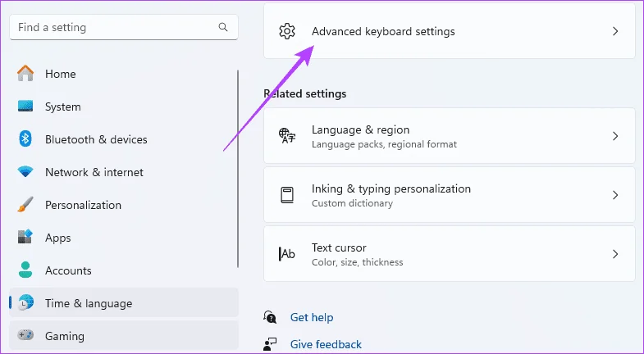Click the Time & language globe clock icon
Viewport: 644px width, 354px height.
pos(26,302)
